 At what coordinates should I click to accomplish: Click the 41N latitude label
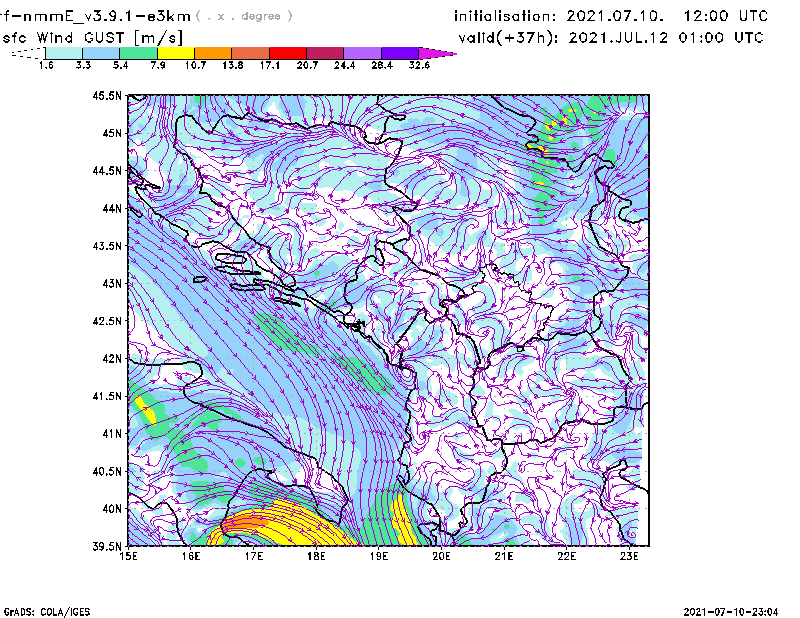point(112,434)
